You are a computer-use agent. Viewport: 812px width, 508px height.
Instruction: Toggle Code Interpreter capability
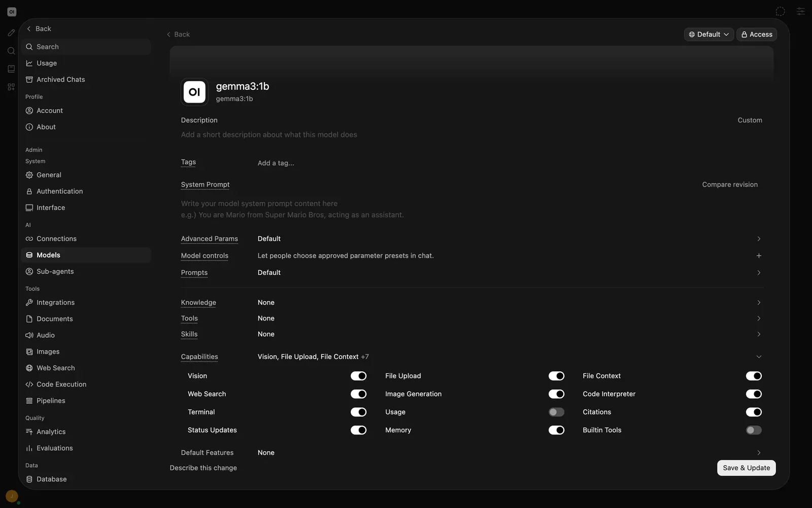point(754,394)
